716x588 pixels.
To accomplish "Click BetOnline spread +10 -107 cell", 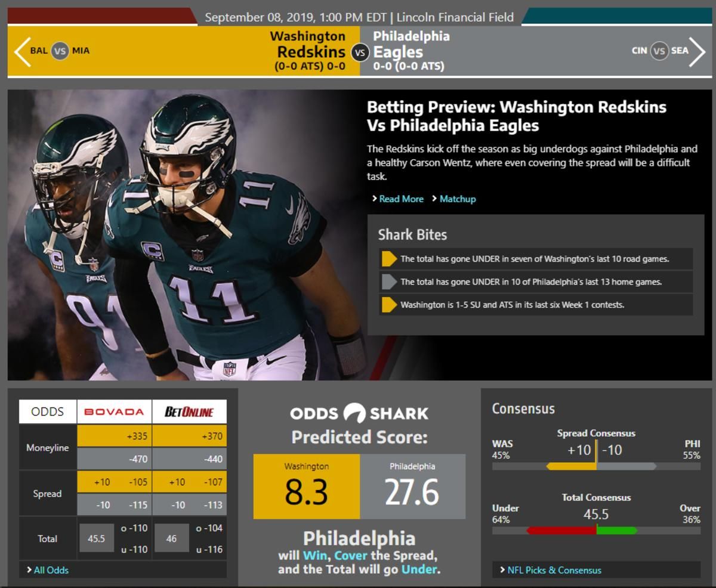I will [x=189, y=482].
